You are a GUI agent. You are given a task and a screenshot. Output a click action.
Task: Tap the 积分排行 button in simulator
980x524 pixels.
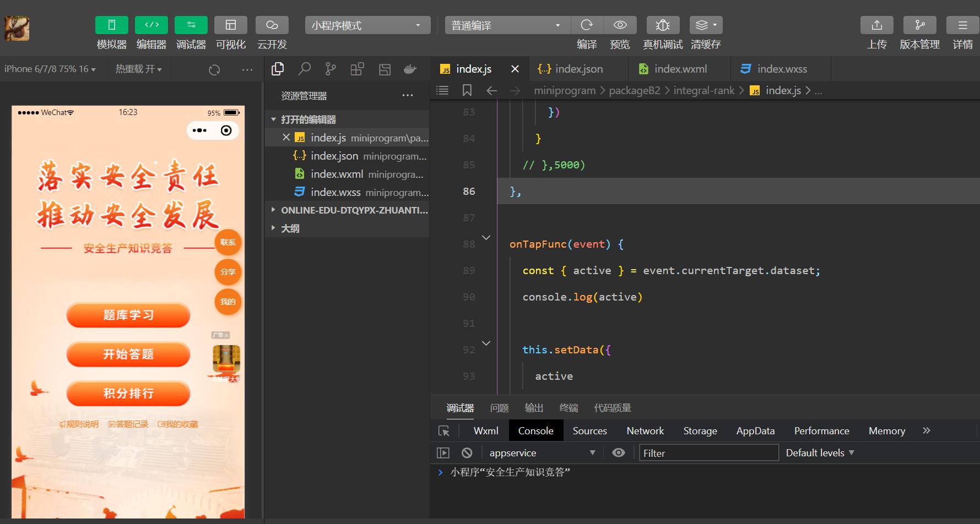tap(128, 394)
